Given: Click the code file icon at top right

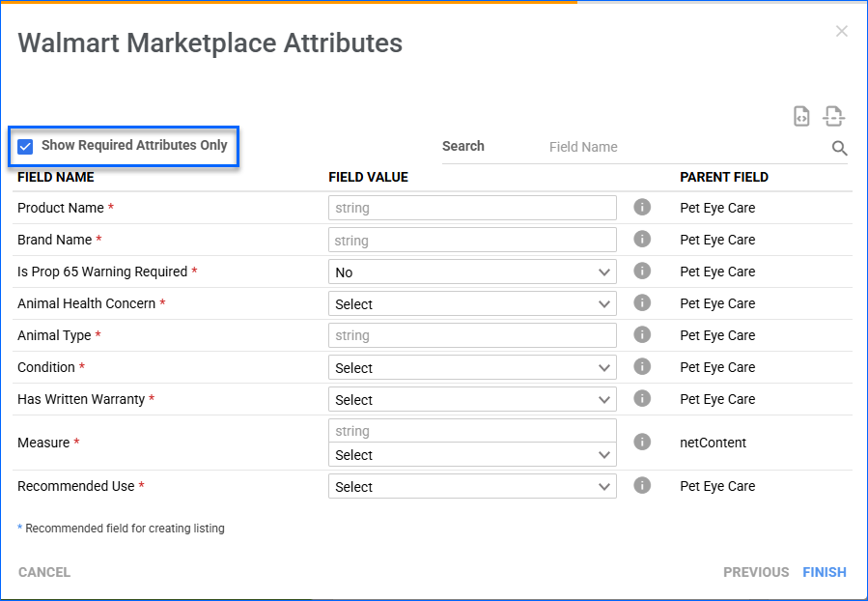Looking at the screenshot, I should pyautogui.click(x=801, y=116).
